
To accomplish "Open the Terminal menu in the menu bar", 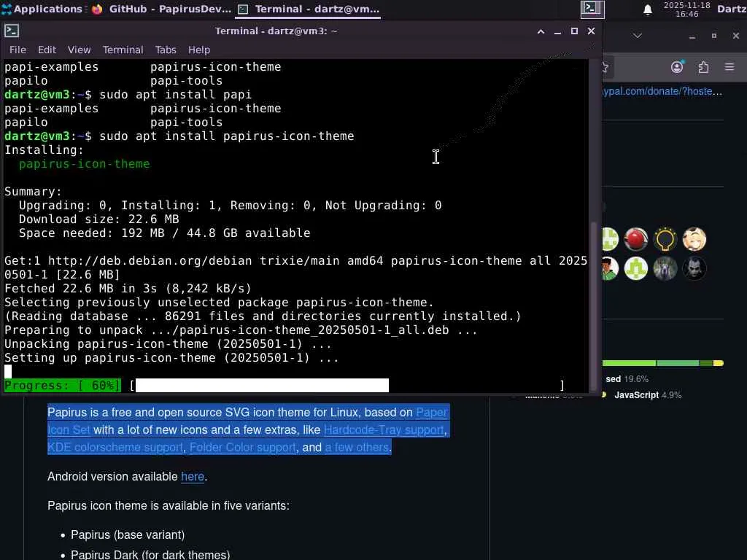I will (123, 50).
